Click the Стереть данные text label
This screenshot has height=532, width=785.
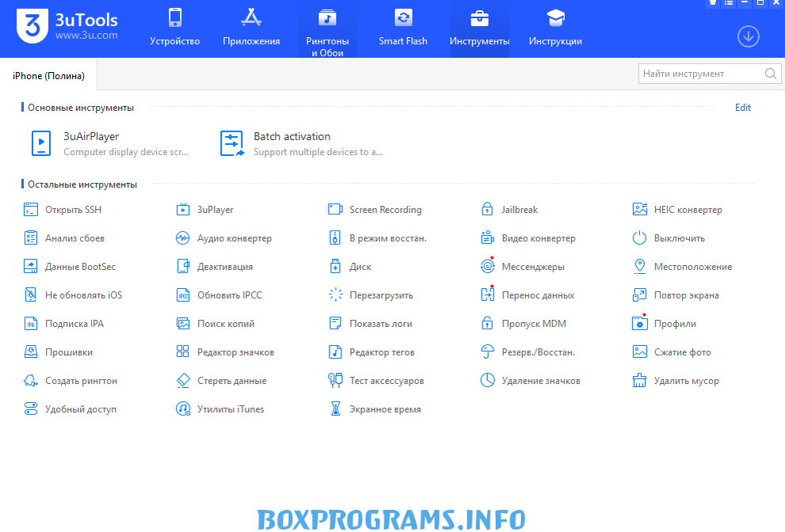click(232, 381)
